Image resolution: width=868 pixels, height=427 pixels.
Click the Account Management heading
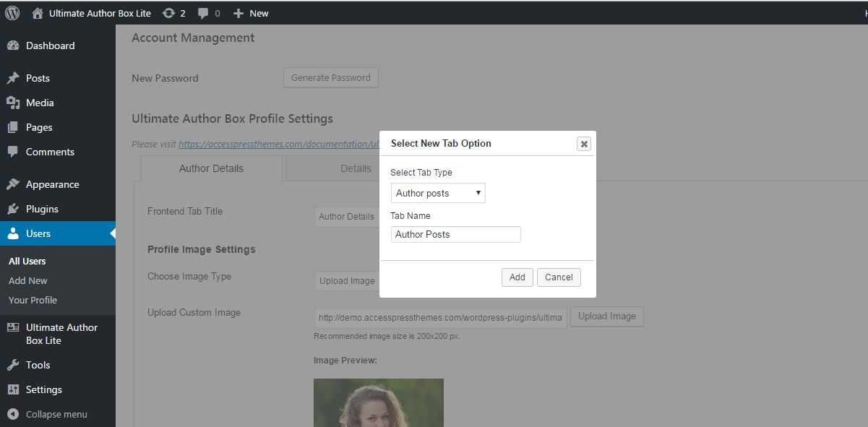coord(193,38)
